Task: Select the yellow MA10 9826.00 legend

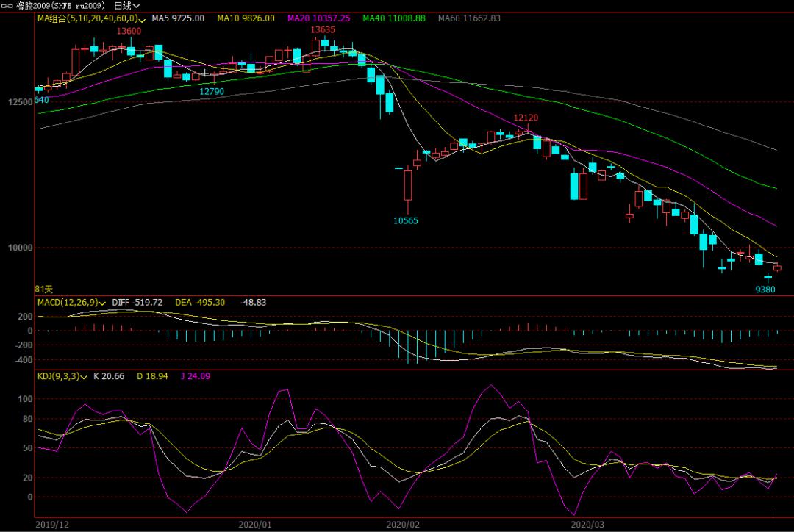Action: tap(246, 18)
